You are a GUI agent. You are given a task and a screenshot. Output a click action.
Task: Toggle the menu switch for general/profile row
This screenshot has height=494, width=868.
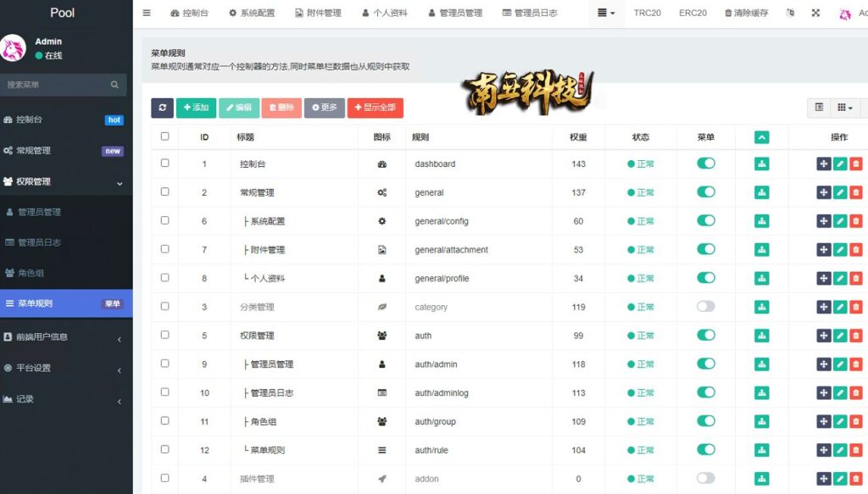(706, 278)
